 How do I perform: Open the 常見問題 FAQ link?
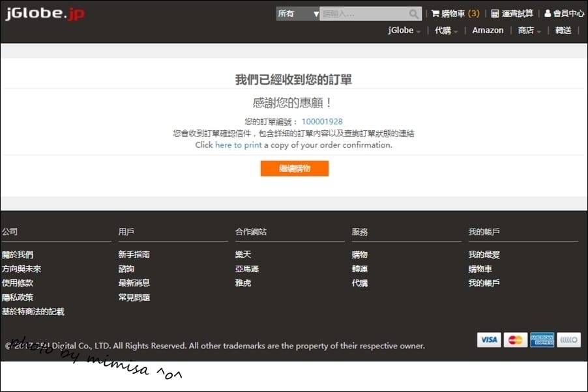[134, 297]
